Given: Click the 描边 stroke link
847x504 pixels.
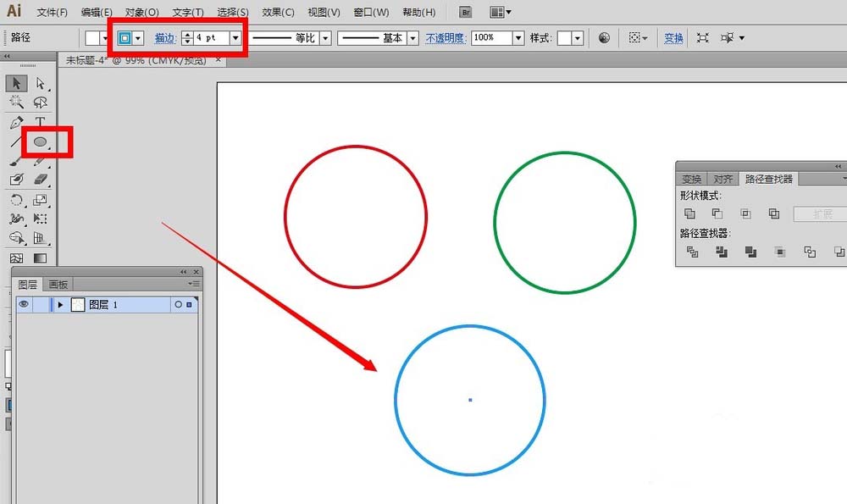Looking at the screenshot, I should click(165, 38).
